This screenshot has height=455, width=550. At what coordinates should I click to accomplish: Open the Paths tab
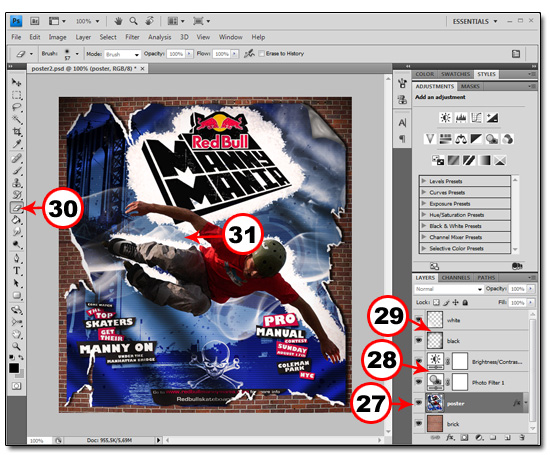tap(486, 277)
